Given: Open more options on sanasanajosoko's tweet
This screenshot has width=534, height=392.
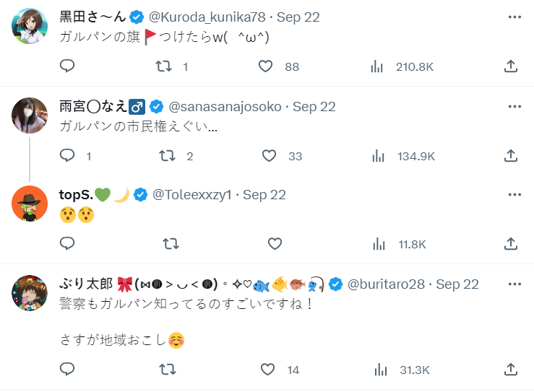Looking at the screenshot, I should tap(514, 106).
